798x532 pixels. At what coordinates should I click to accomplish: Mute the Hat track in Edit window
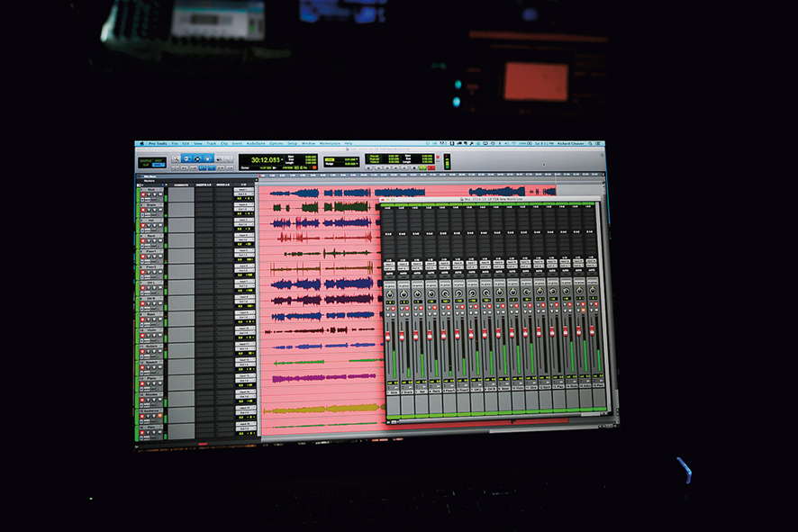160,225
